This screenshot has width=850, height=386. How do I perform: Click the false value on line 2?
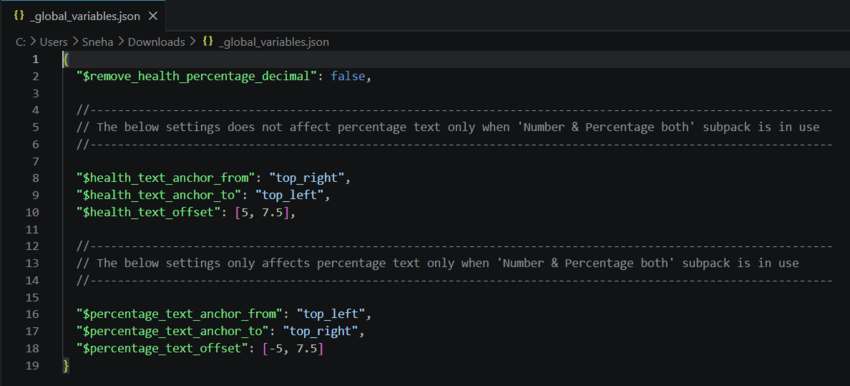tap(347, 76)
